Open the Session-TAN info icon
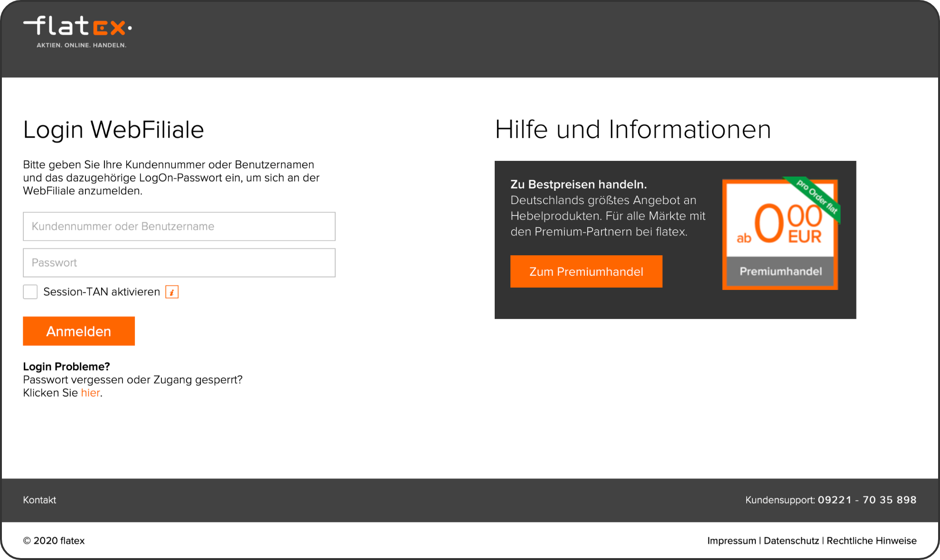Viewport: 940px width, 560px height. [171, 292]
